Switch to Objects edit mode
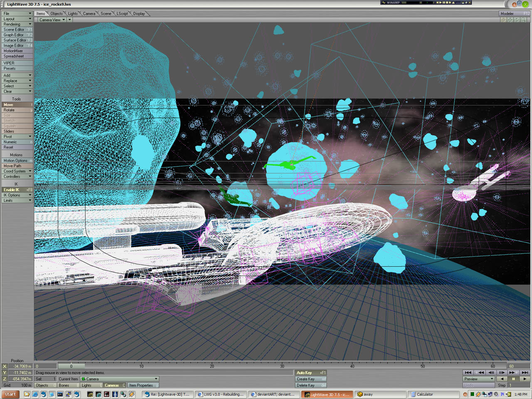The width and height of the screenshot is (532, 399). click(45, 385)
